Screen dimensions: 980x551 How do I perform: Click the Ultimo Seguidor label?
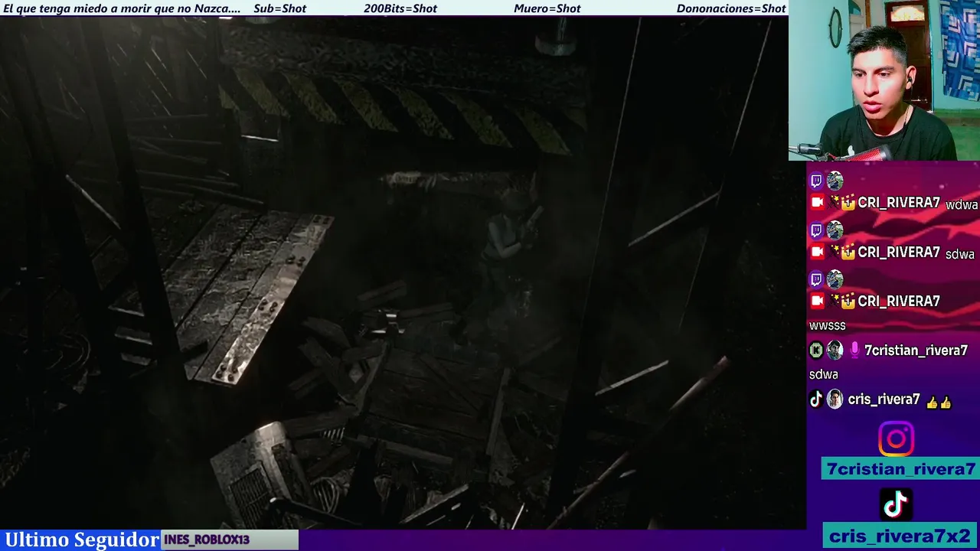[82, 540]
